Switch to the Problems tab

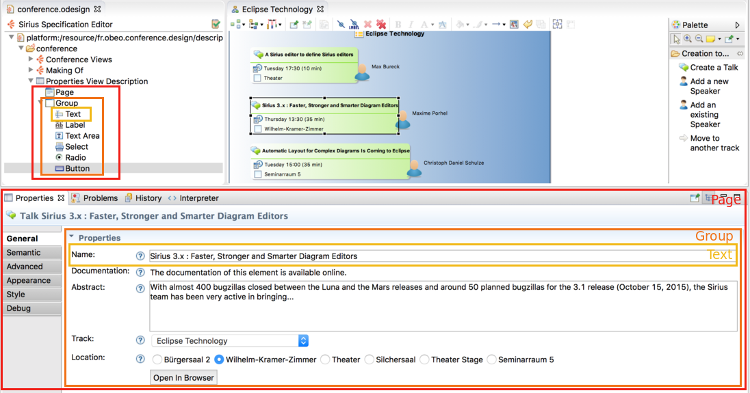(94, 198)
